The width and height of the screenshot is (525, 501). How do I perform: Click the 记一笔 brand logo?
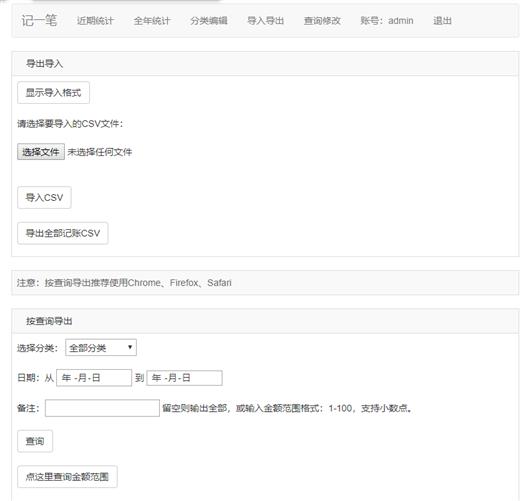point(39,20)
